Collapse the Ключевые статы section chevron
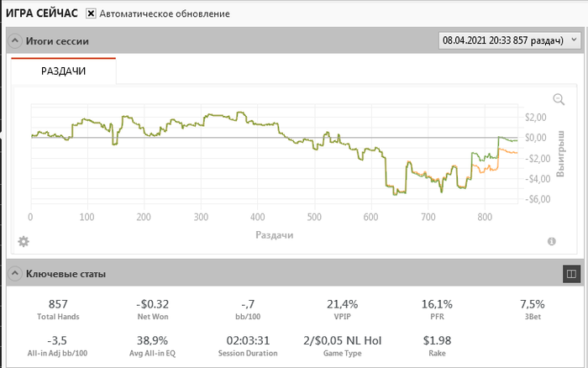Viewport: 588px width, 368px height. click(x=15, y=273)
